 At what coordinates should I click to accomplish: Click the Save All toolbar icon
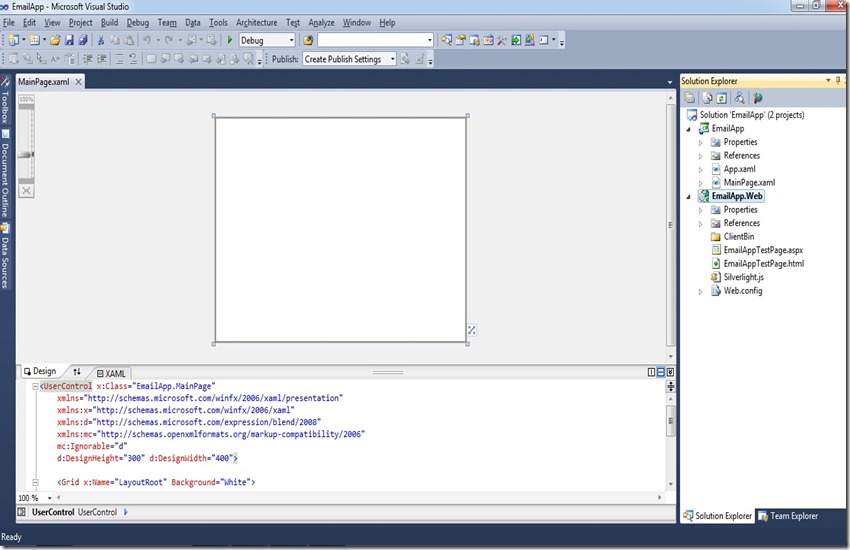click(x=83, y=40)
